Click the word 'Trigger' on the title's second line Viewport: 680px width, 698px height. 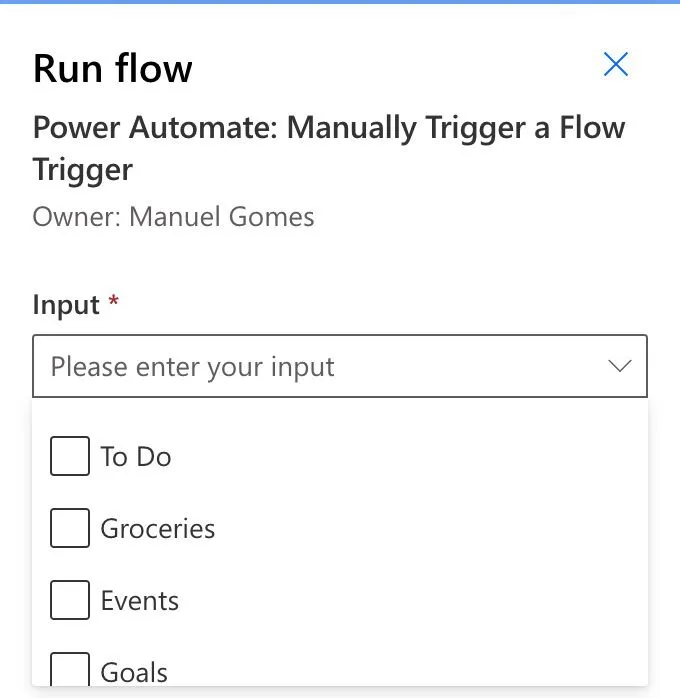click(x=83, y=170)
